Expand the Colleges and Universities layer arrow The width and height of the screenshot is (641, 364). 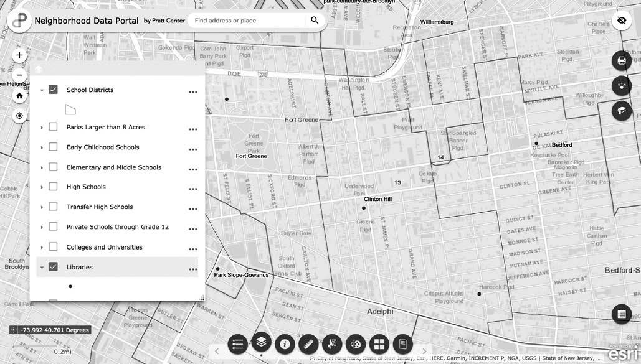42,248
